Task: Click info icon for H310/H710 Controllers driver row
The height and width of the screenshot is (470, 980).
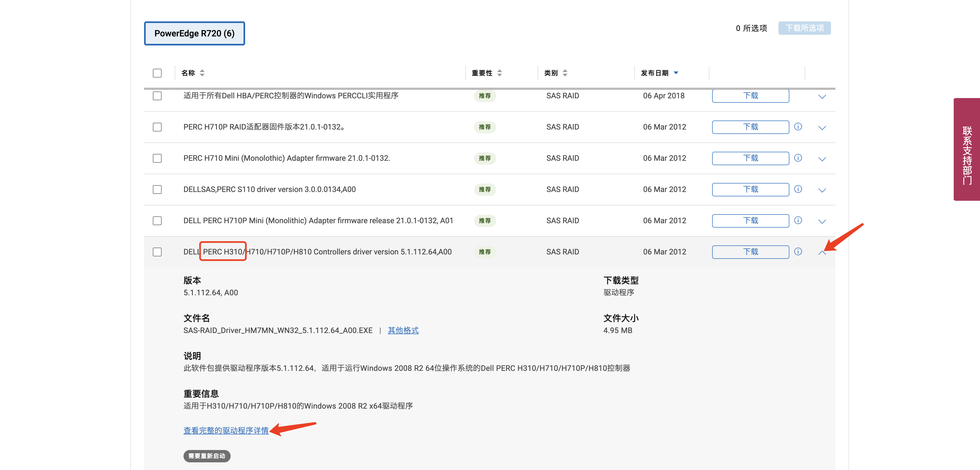Action: [798, 251]
